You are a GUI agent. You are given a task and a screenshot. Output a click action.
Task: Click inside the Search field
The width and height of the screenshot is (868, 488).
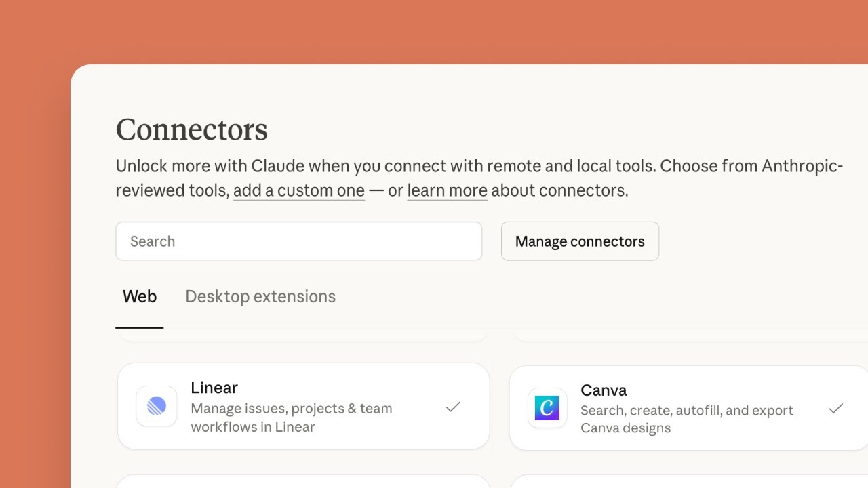click(x=298, y=241)
